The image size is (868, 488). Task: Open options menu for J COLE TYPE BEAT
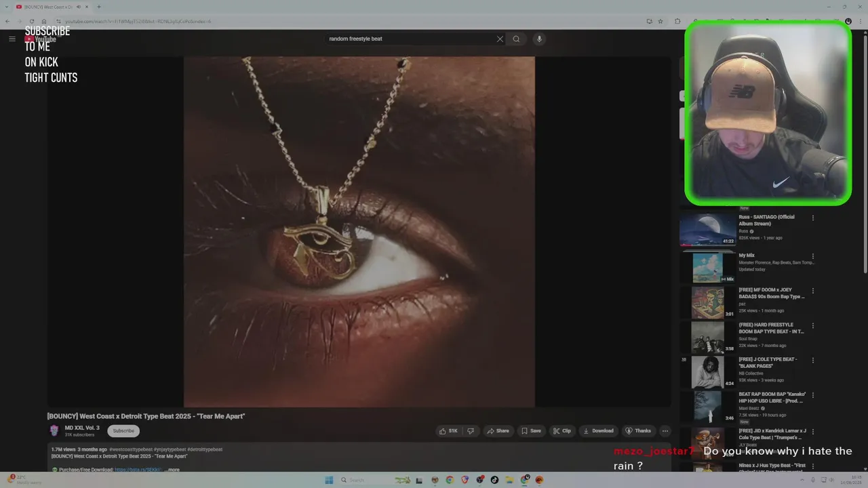(813, 361)
